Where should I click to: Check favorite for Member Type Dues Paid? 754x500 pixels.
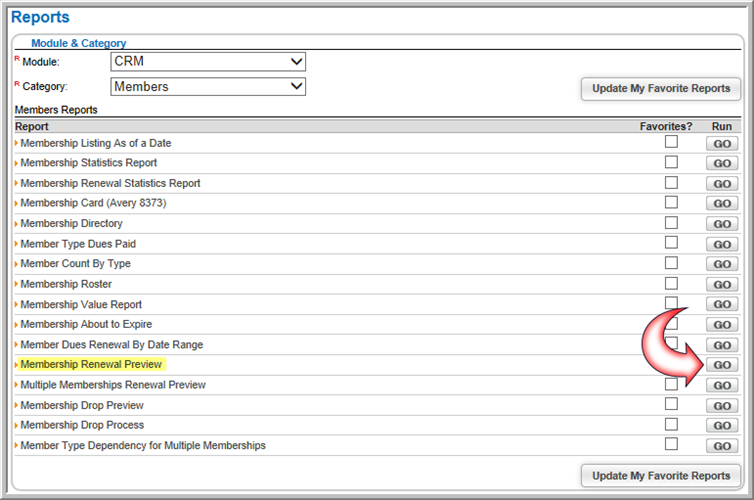671,242
